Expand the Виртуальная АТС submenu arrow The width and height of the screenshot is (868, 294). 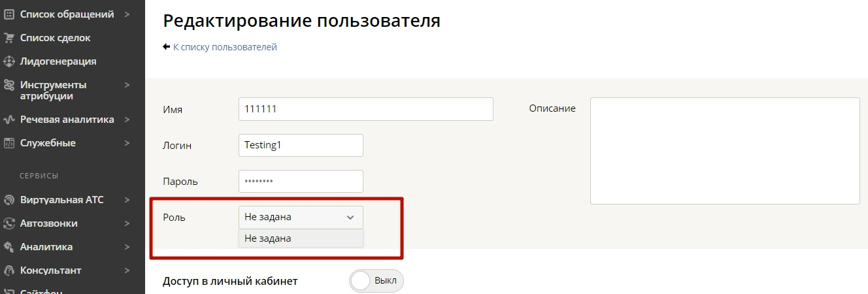[x=127, y=200]
